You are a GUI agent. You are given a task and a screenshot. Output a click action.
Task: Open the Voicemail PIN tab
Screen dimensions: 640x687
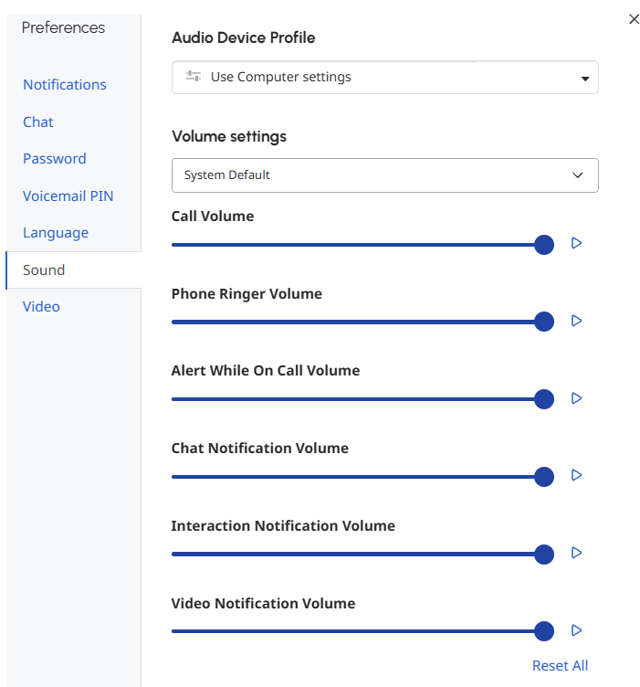(68, 196)
